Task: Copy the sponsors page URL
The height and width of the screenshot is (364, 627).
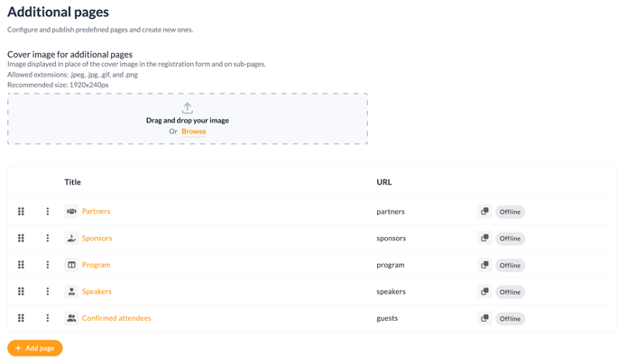Action: 484,238
